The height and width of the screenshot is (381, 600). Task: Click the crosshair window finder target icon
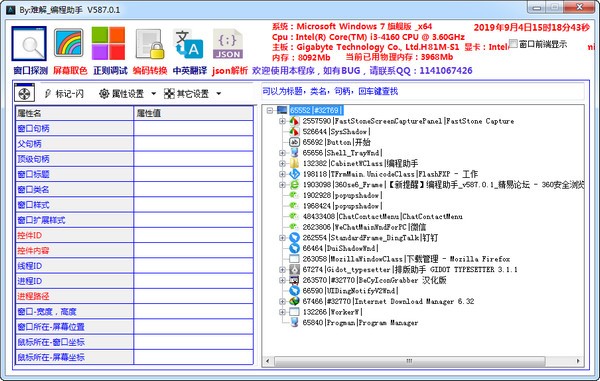(24, 93)
